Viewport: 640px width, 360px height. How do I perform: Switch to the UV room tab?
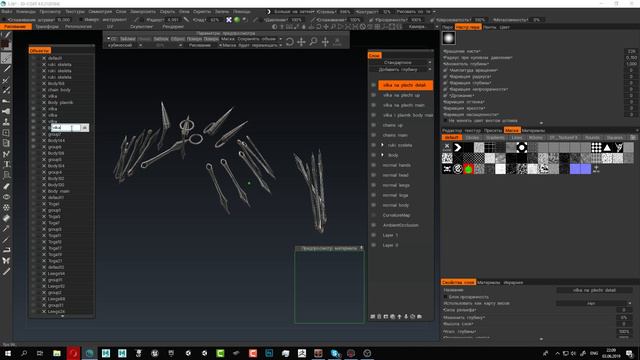(x=110, y=27)
